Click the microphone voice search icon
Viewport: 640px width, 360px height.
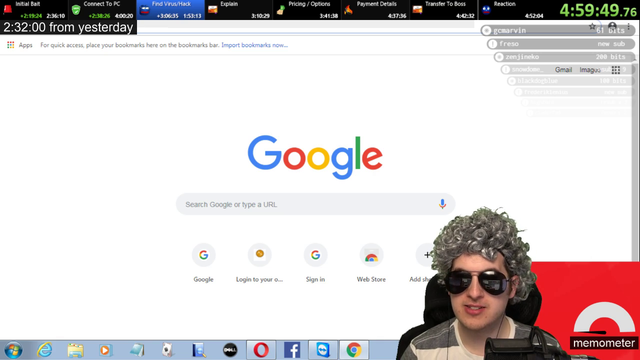pos(442,204)
